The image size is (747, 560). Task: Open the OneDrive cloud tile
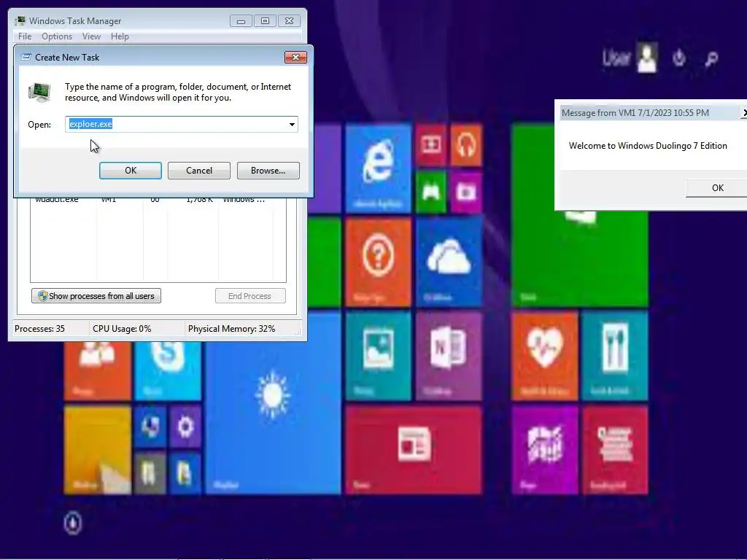pyautogui.click(x=449, y=262)
